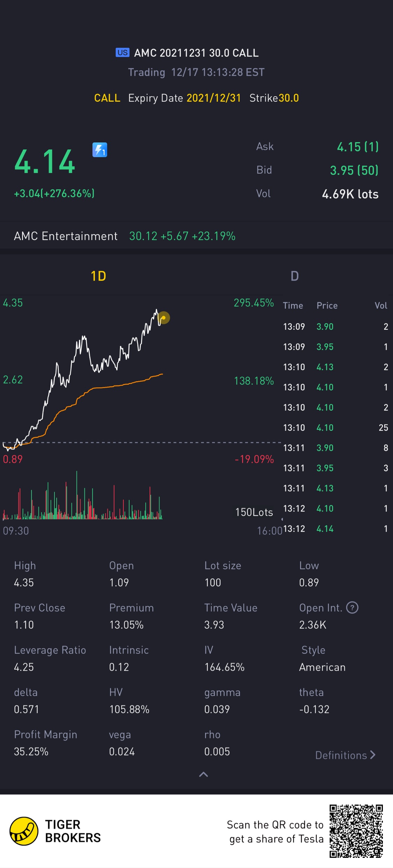Screen dimensions: 393x868
Task: Tap the Tesla share QR code
Action: [x=356, y=831]
